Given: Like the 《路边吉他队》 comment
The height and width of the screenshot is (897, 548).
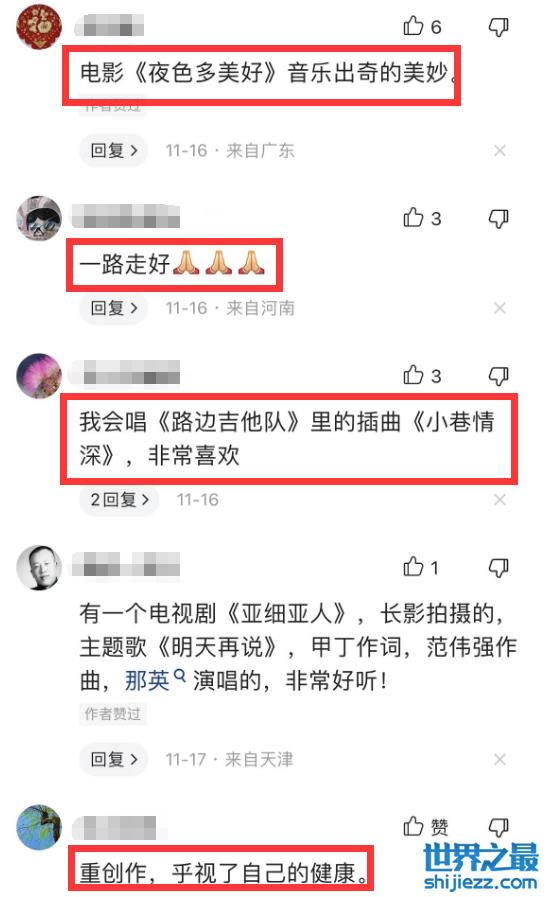Looking at the screenshot, I should click(422, 375).
